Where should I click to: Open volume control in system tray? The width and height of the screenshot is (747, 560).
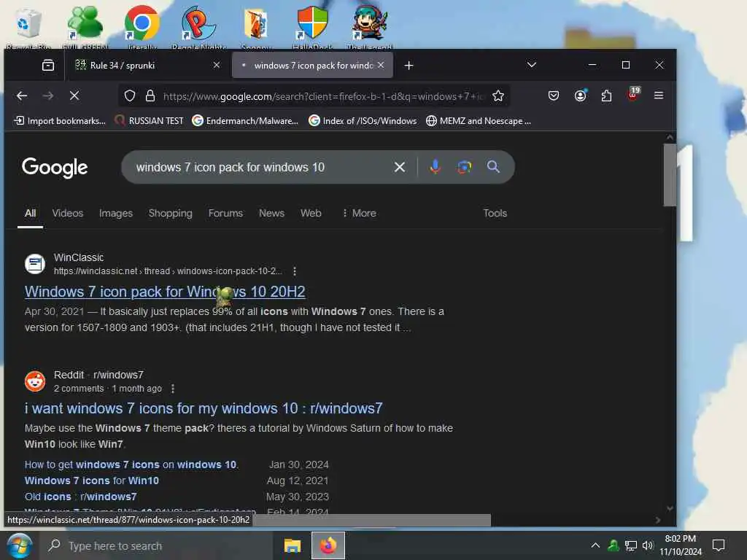pos(648,545)
